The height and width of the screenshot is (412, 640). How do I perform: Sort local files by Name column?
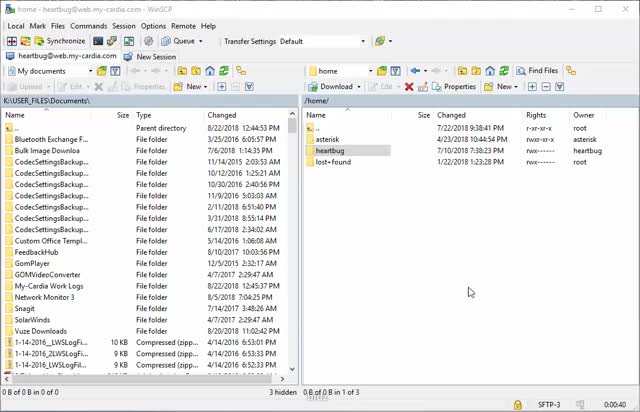click(x=46, y=115)
